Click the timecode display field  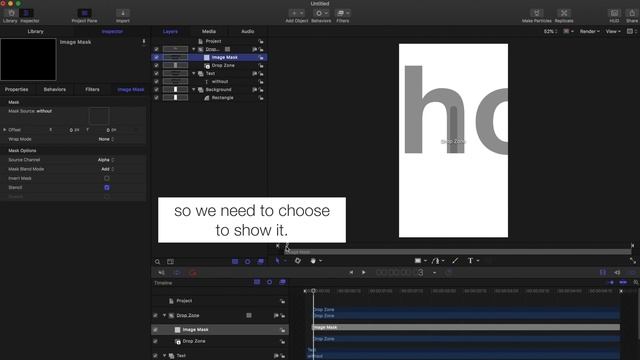pos(400,273)
